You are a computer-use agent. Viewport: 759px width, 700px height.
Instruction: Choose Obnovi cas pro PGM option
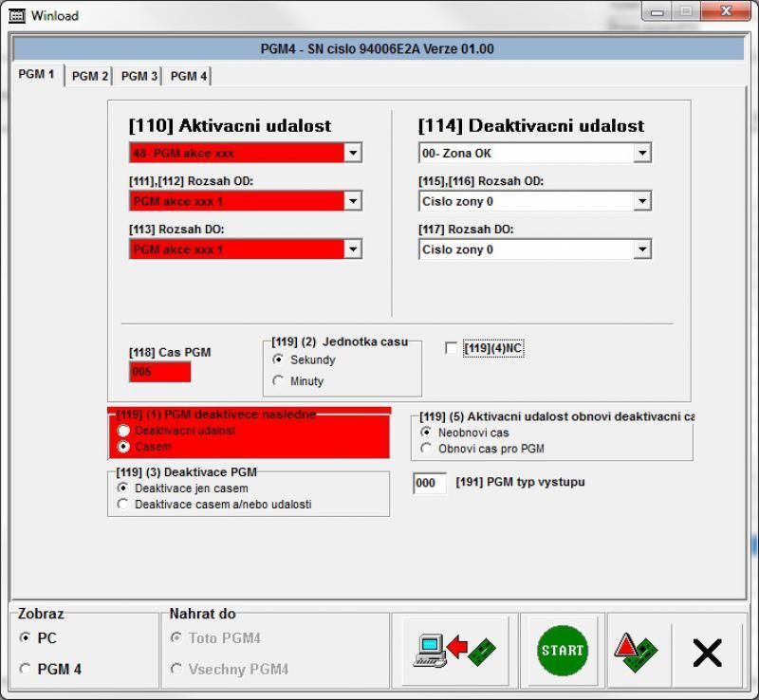click(426, 449)
